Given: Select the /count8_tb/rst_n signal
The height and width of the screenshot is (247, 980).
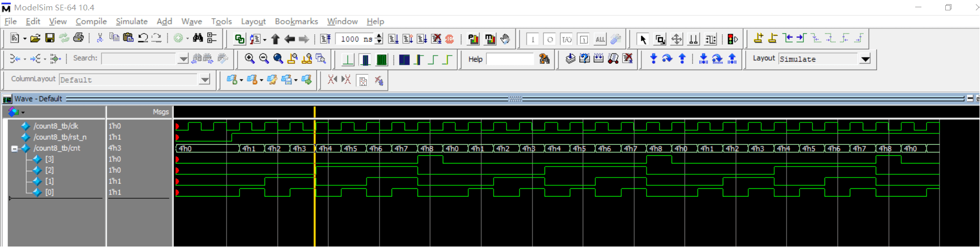Looking at the screenshot, I should pyautogui.click(x=60, y=137).
